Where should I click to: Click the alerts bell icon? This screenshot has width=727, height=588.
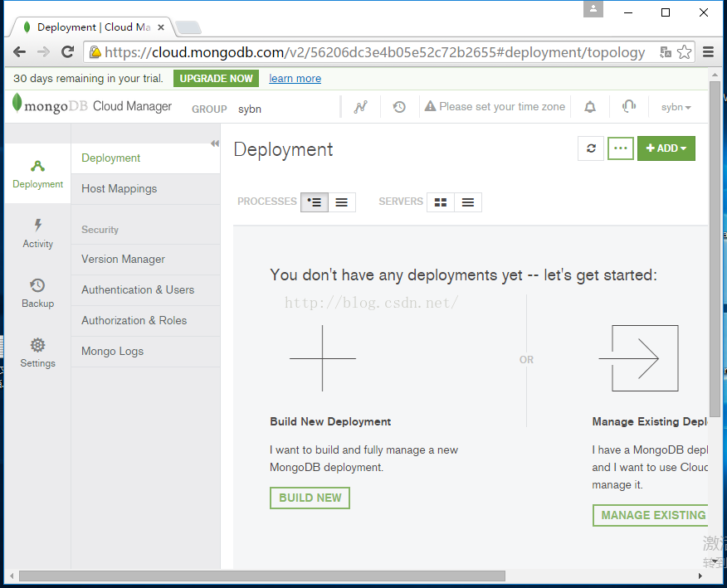(590, 107)
